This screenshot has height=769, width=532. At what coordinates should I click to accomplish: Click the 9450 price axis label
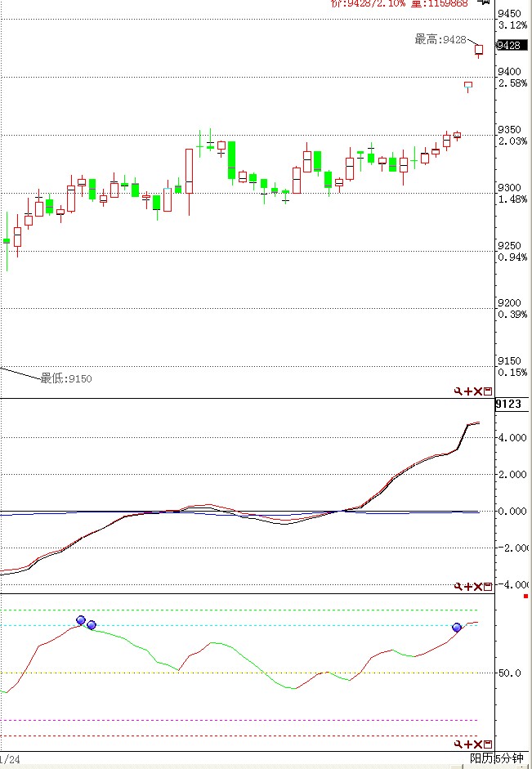[509, 14]
